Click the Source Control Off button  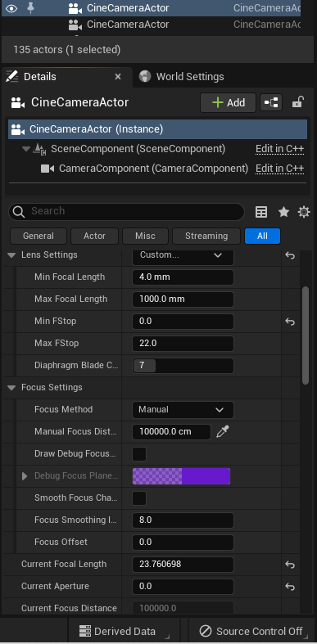[x=251, y=631]
